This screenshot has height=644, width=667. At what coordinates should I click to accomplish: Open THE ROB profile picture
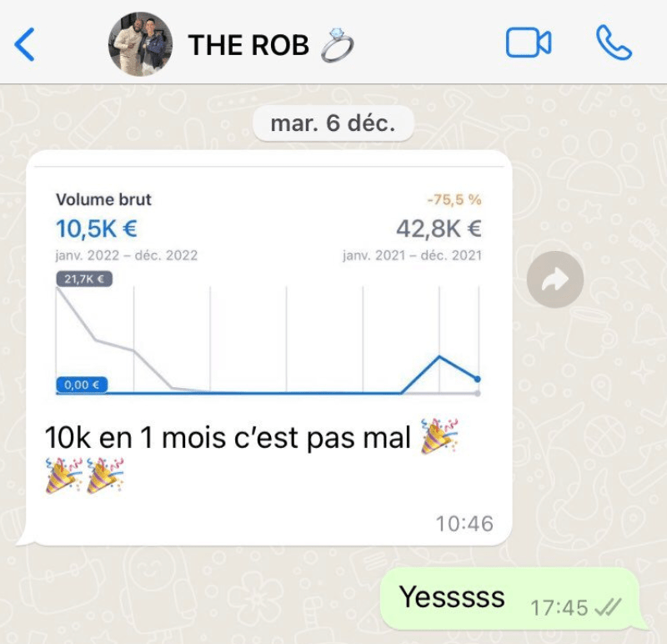pos(140,44)
